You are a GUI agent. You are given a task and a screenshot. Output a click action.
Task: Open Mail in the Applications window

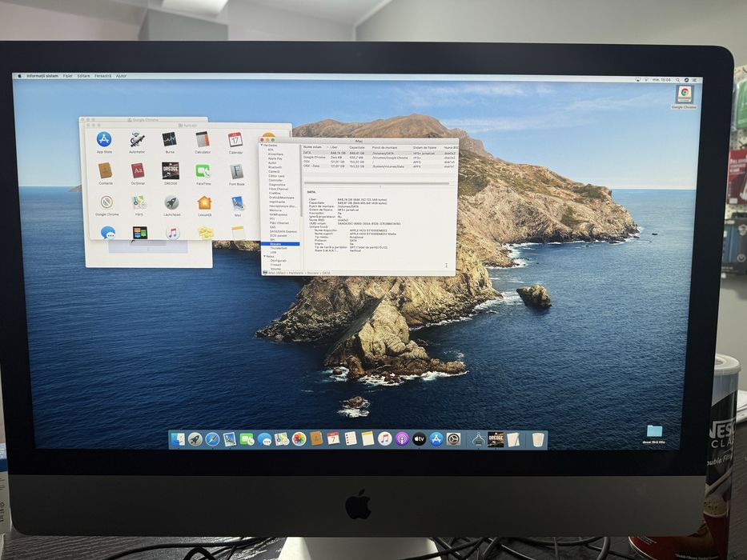coord(237,203)
